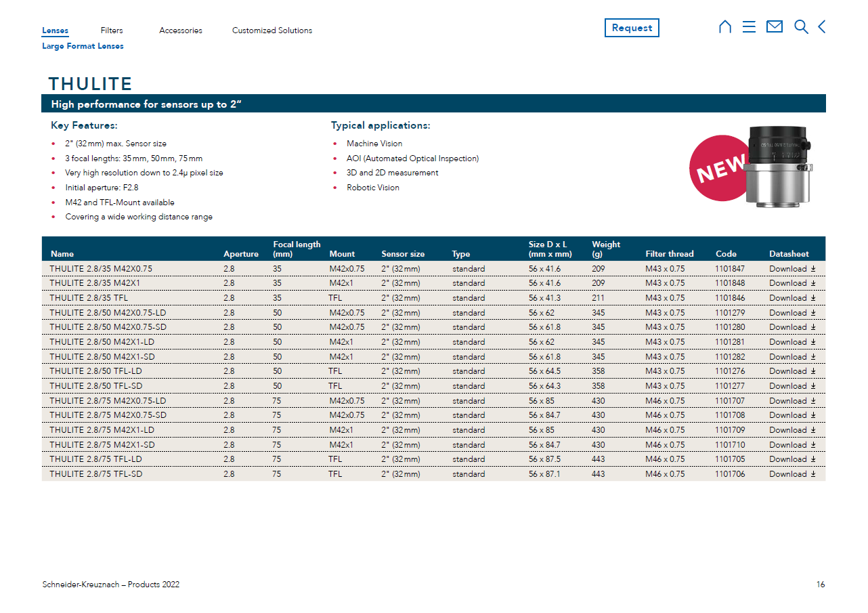This screenshot has height=613, width=868.
Task: Download datasheet for code 1101279
Action: 792,313
